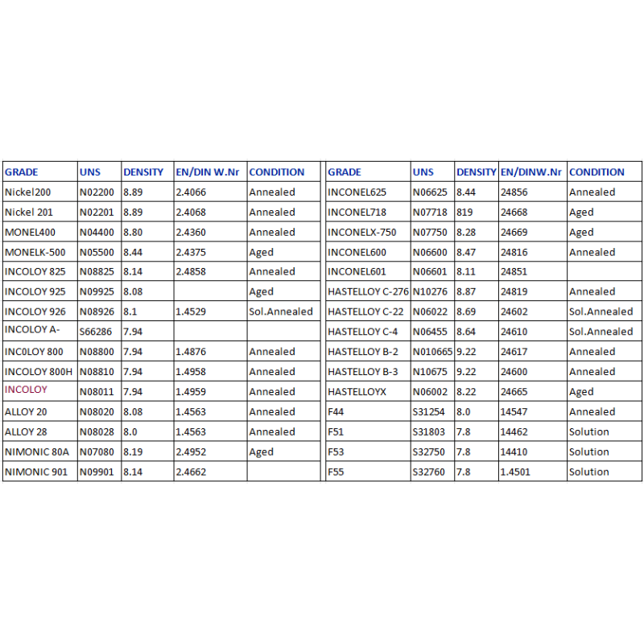Click UNS value N06625
Viewport: 644px width, 644px height.
pyautogui.click(x=432, y=192)
